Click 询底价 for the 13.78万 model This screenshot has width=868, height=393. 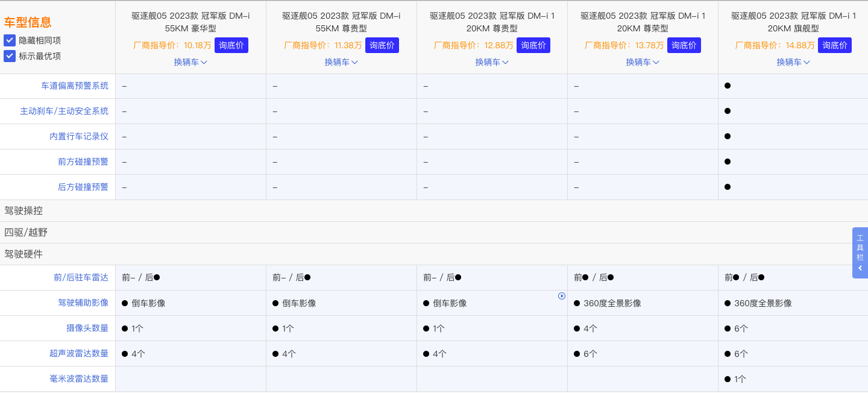coord(684,45)
